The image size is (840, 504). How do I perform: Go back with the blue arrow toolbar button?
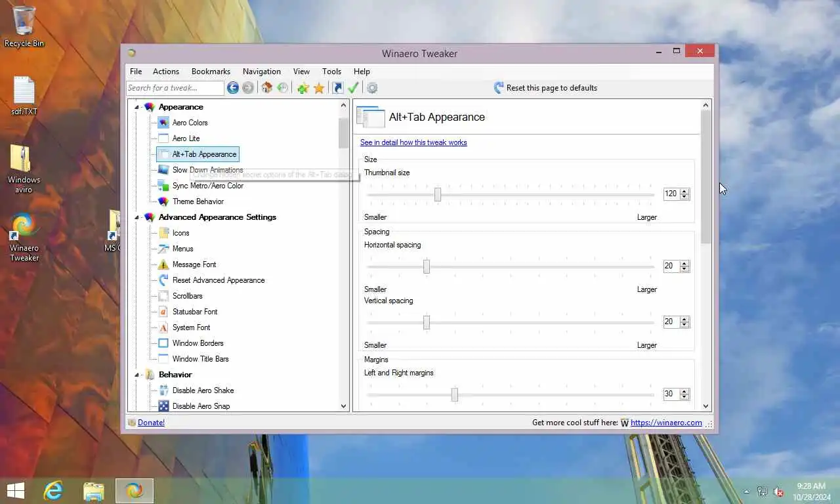[x=233, y=88]
